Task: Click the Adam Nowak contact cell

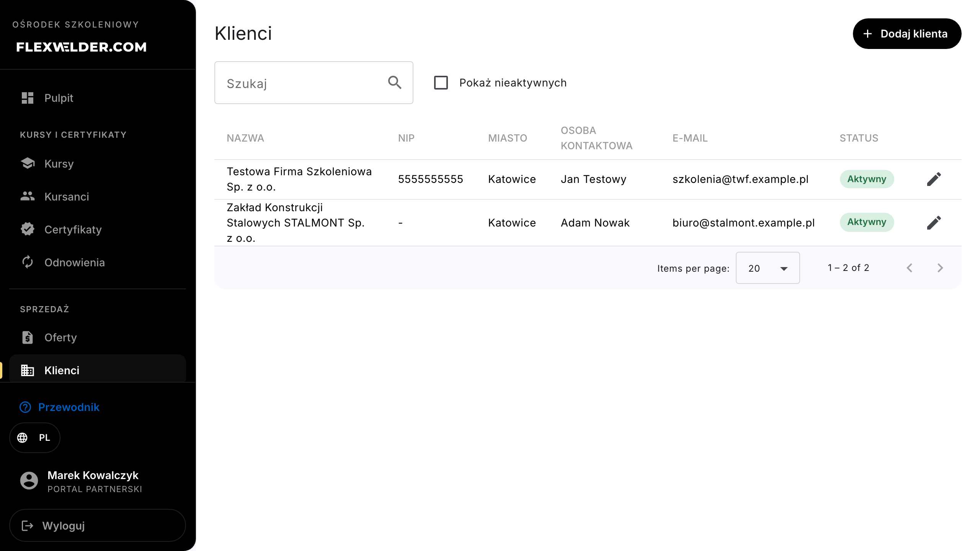Action: tap(595, 223)
